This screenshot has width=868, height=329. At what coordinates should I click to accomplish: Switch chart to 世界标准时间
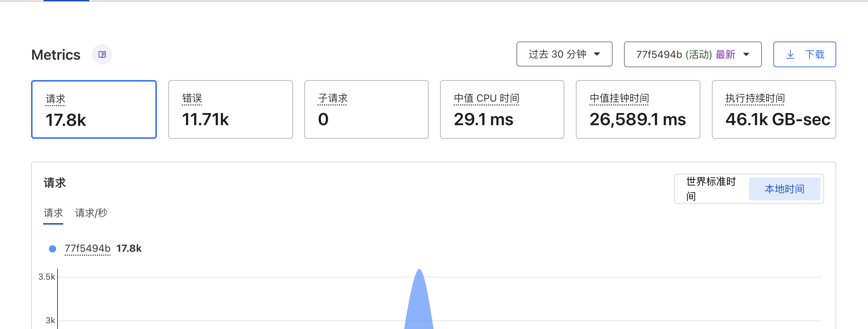pyautogui.click(x=712, y=189)
